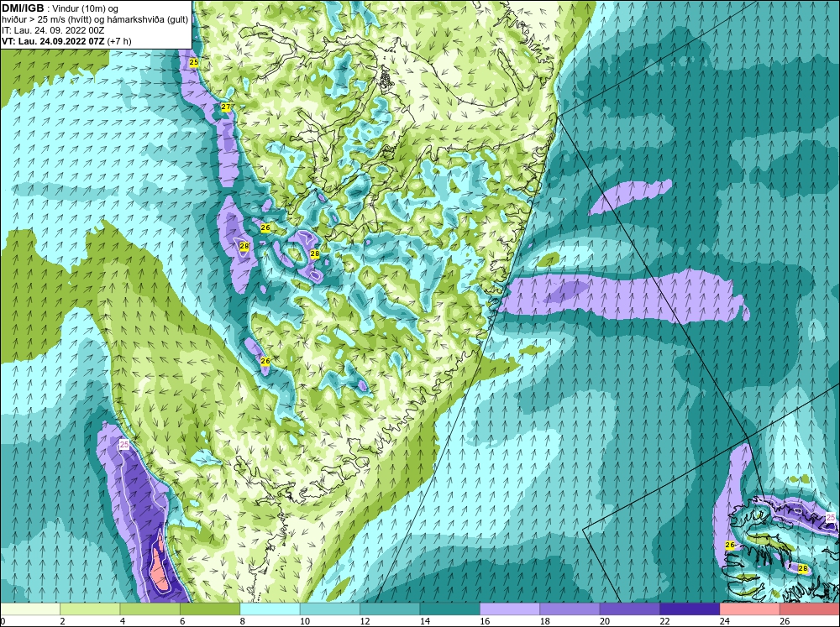Click the 12–14 m/s teal legend swatch
The image size is (840, 627).
tap(390, 609)
